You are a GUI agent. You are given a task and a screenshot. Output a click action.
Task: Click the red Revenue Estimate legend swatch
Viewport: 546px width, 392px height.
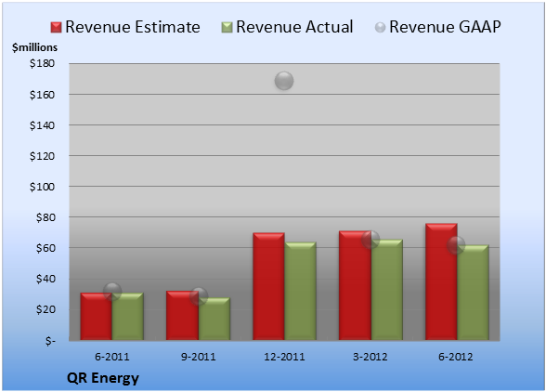pos(56,28)
